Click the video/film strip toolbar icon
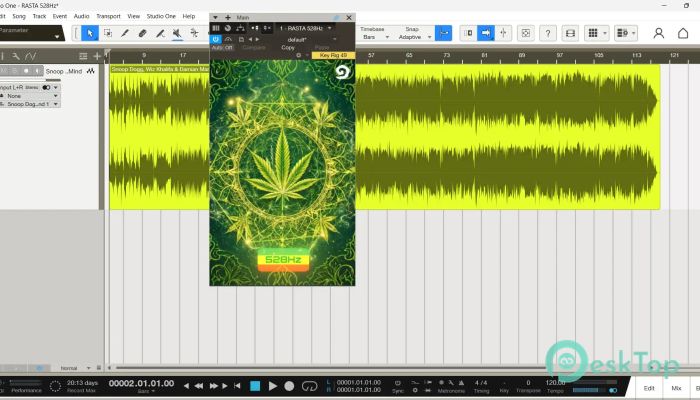 (570, 33)
